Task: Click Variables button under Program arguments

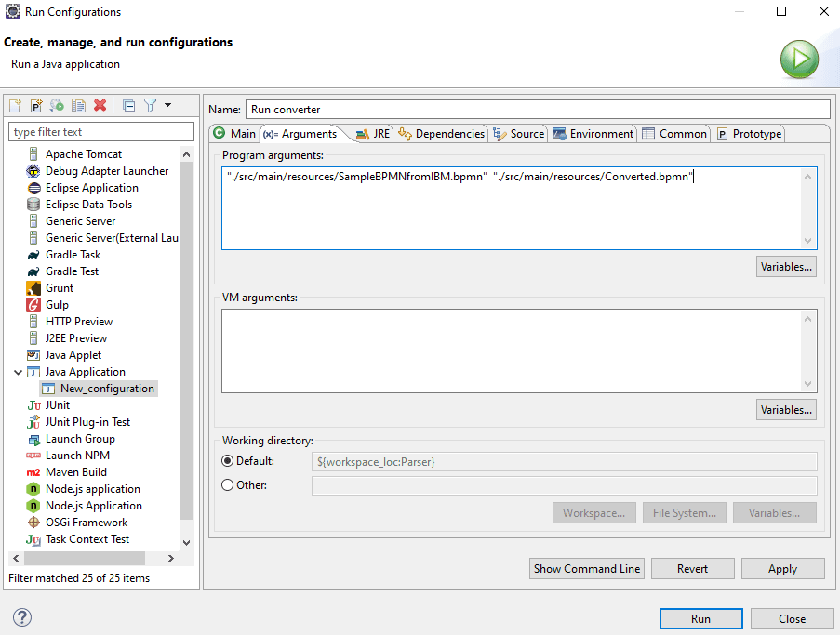Action: [786, 267]
